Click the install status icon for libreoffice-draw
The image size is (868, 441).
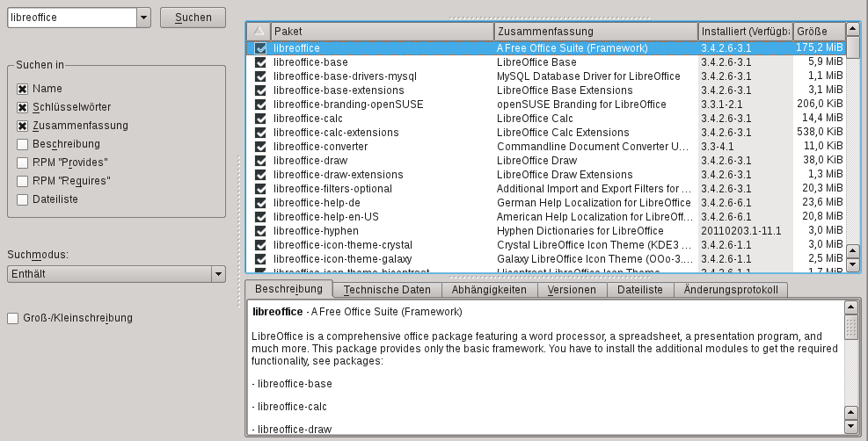pos(260,161)
